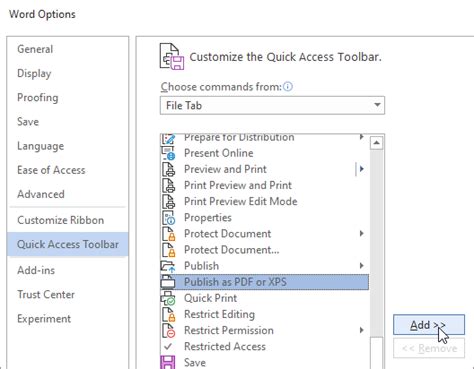Expand the Publish submenu arrow

[x=361, y=266]
